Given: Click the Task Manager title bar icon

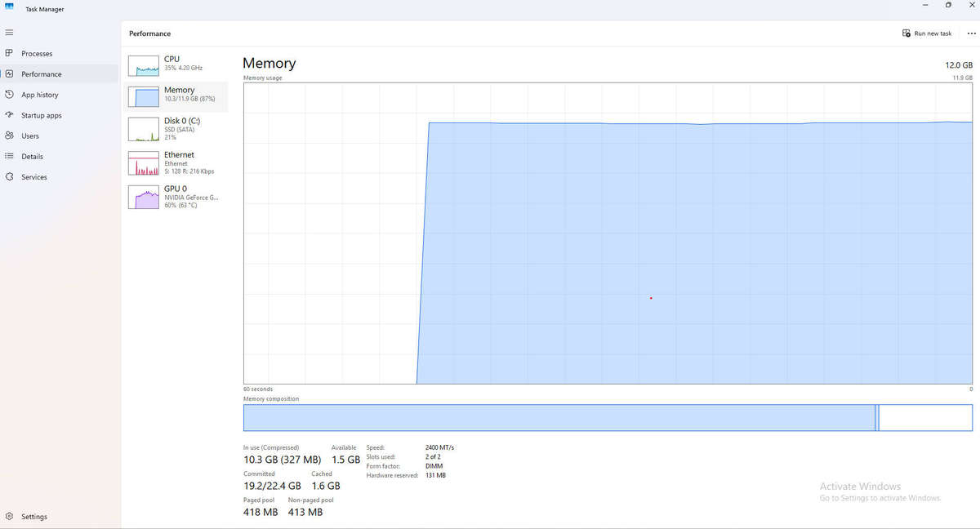Looking at the screenshot, I should click(x=9, y=6).
